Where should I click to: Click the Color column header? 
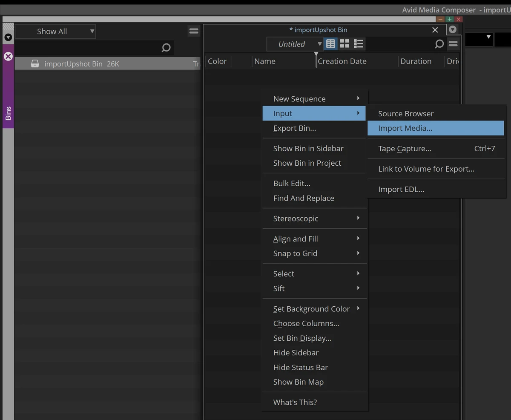pyautogui.click(x=218, y=61)
